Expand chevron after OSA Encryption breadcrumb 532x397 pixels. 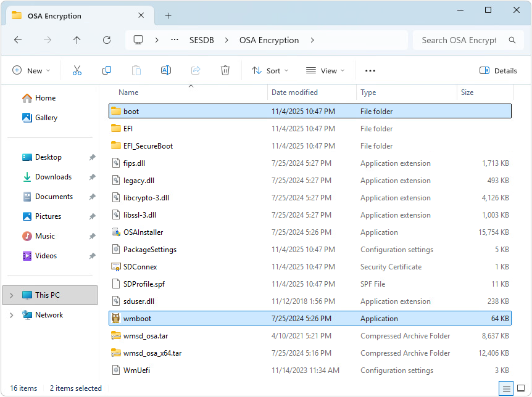pyautogui.click(x=312, y=40)
